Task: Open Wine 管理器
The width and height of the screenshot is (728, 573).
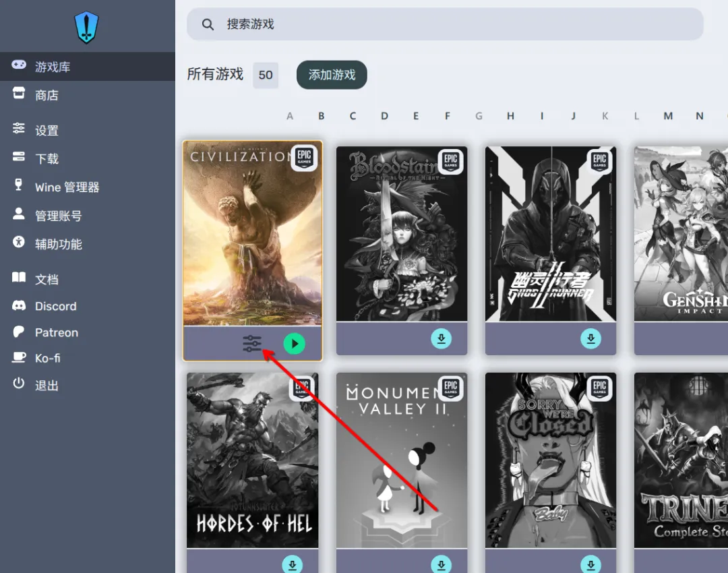Action: click(87, 187)
